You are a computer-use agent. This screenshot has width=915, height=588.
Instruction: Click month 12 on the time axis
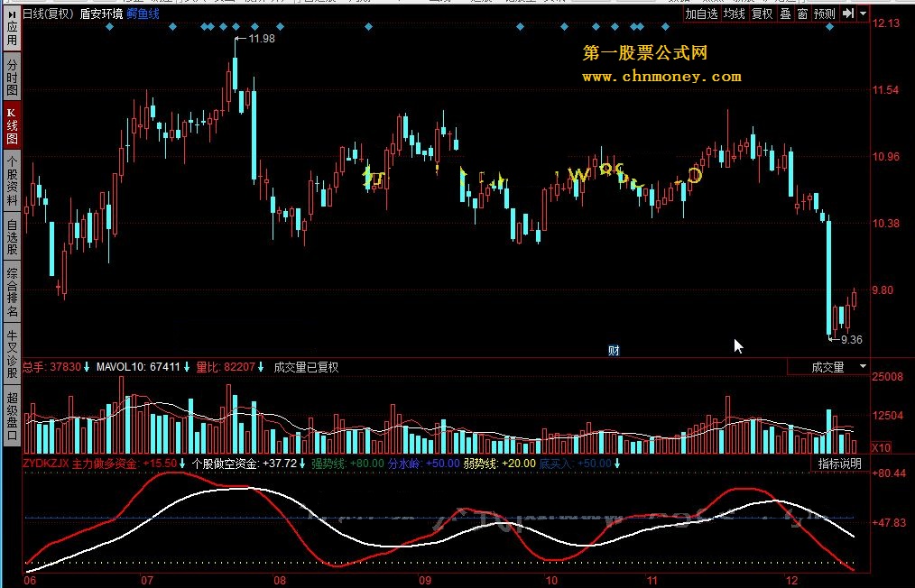(791, 581)
